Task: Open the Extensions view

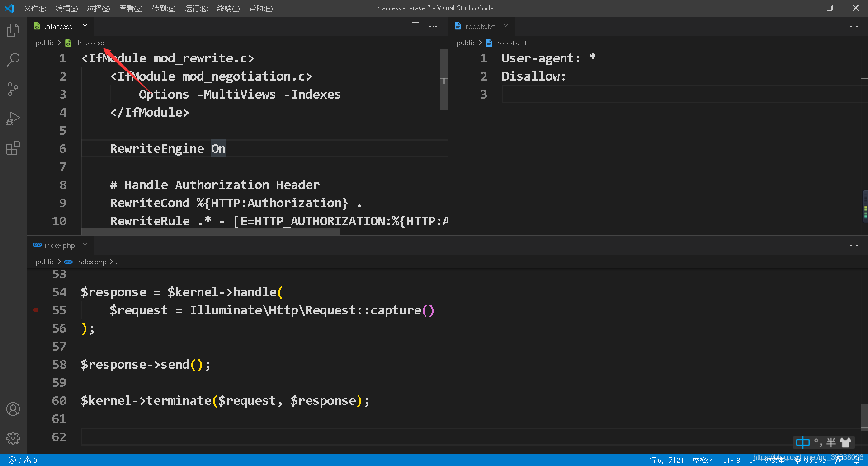Action: [x=13, y=147]
